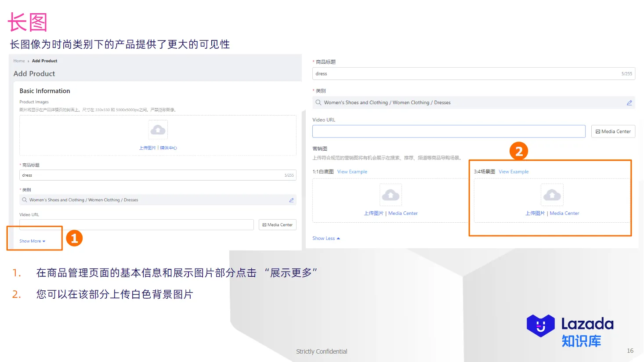This screenshot has width=644, height=362.
Task: Click the 上传图片 link under Product Images
Action: click(148, 148)
